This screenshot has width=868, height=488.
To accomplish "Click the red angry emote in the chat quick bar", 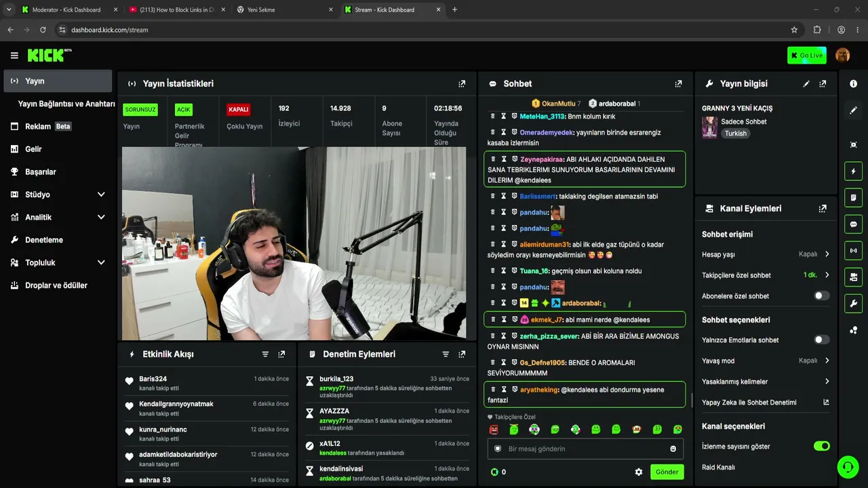I will coord(494,430).
